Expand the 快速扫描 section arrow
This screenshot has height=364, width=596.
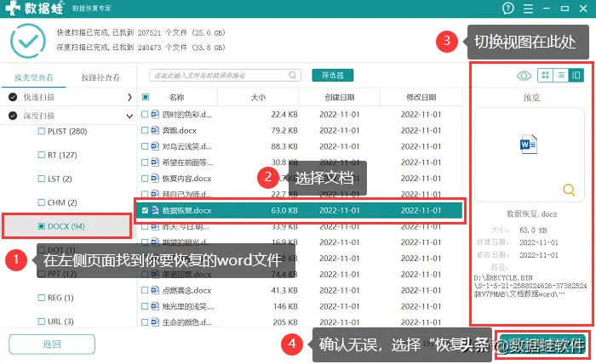click(x=129, y=97)
